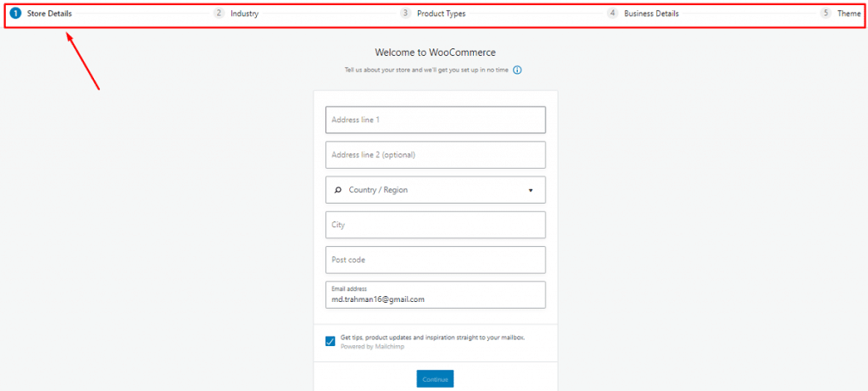
Task: Click the step 3 circle for Product Types
Action: (406, 14)
